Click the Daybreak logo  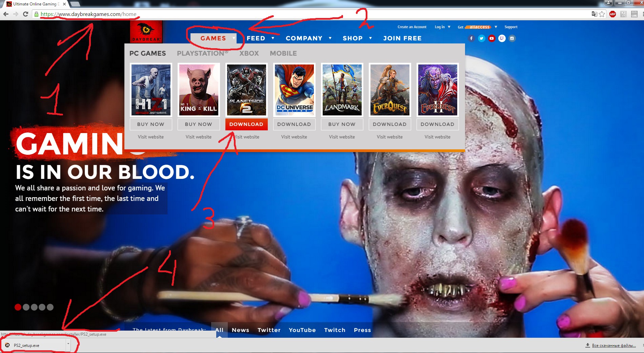coord(146,32)
